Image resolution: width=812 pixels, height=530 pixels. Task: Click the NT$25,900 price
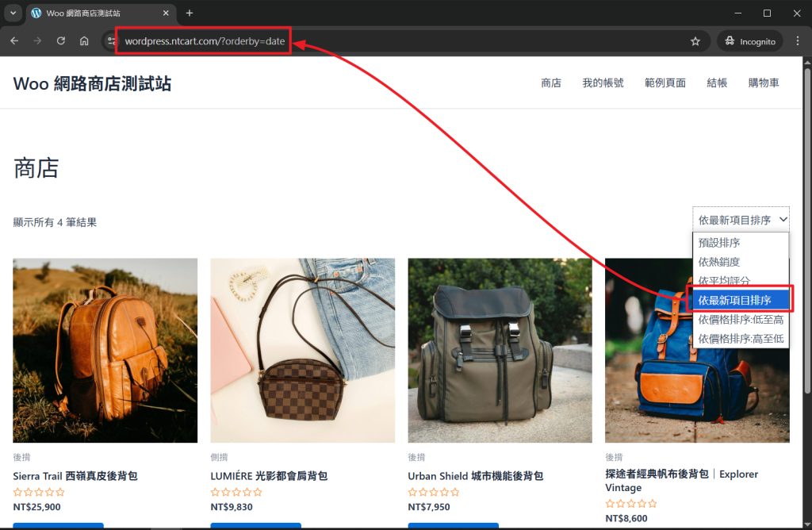[36, 507]
